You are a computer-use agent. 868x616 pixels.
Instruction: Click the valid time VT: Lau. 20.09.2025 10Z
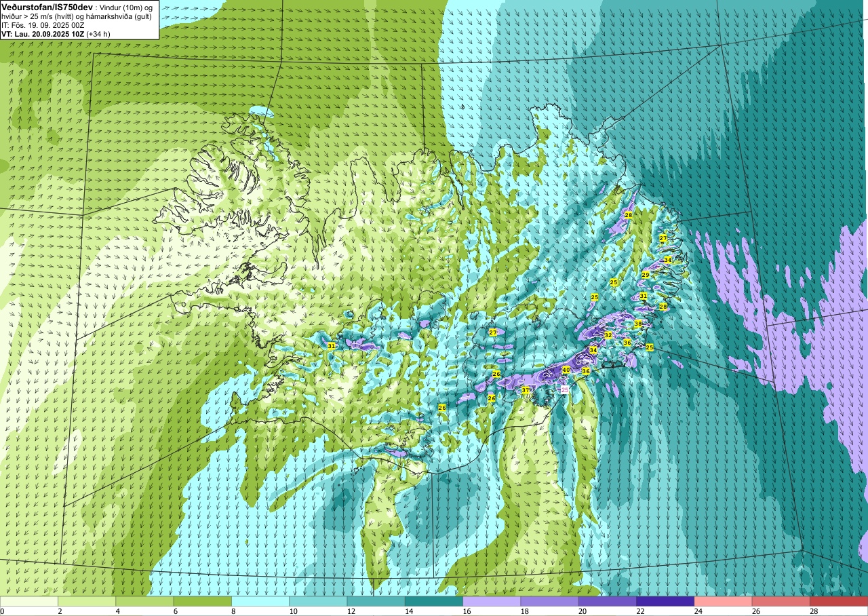pos(42,33)
